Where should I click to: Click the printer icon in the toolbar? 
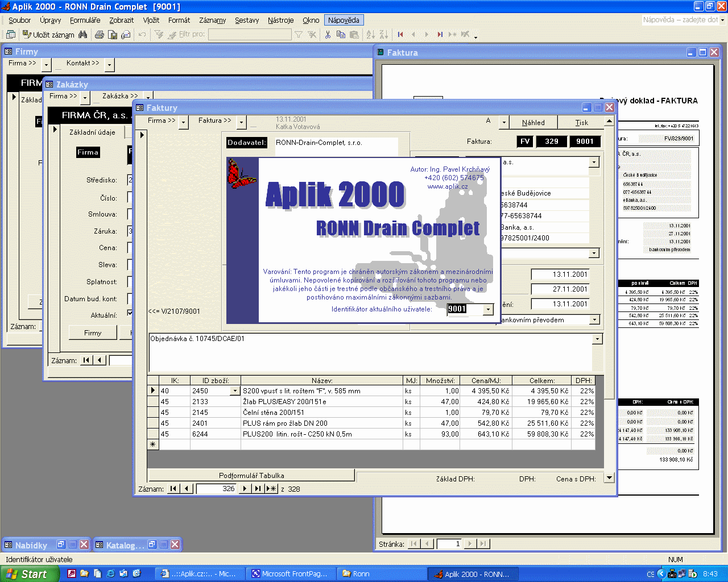(x=100, y=35)
